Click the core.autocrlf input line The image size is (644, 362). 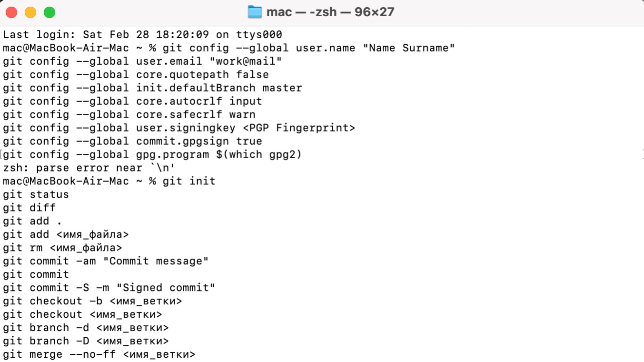pyautogui.click(x=132, y=101)
